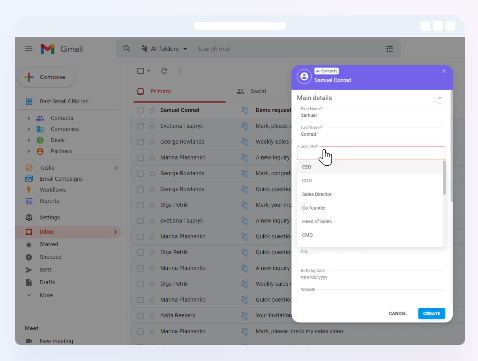478x361 pixels.
Task: Star the Anita Reebers email
Action: [152, 315]
